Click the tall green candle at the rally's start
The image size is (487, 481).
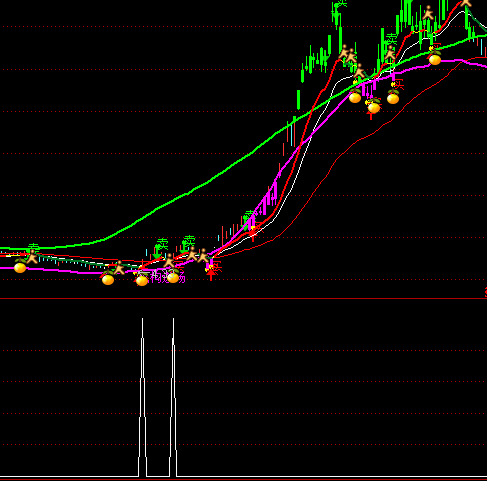click(x=298, y=100)
